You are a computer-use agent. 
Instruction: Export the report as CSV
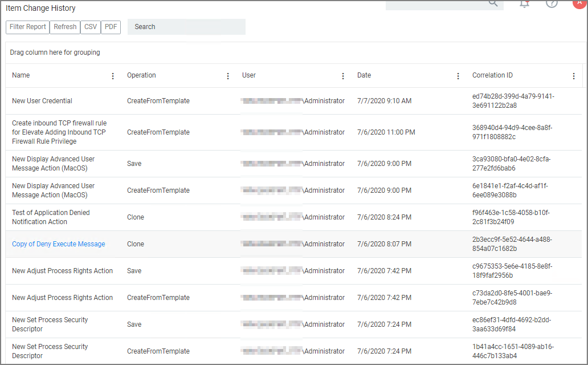pos(91,27)
